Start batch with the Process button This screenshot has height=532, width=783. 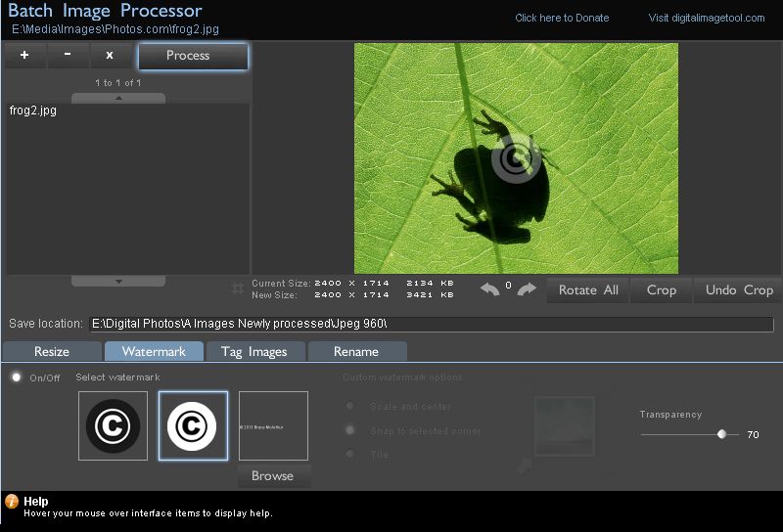(x=193, y=56)
